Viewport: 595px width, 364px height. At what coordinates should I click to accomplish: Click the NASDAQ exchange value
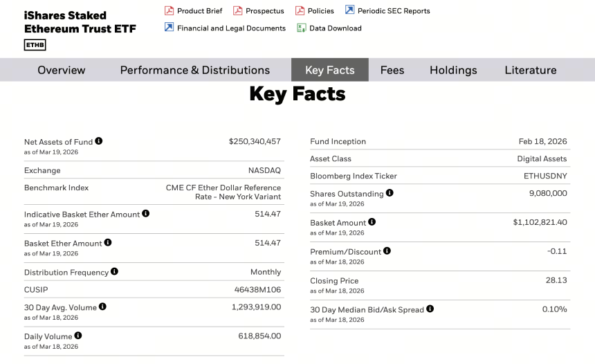point(264,170)
